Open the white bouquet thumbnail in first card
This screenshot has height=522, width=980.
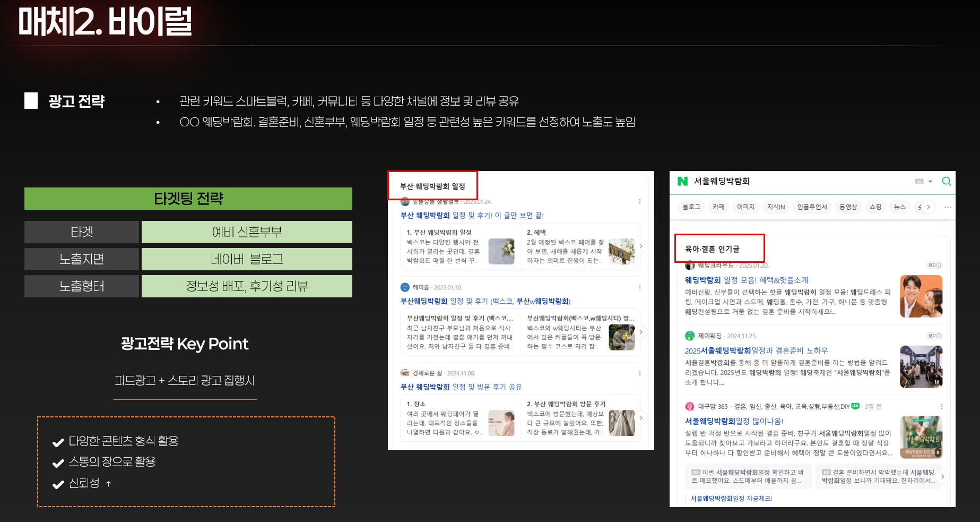point(501,251)
